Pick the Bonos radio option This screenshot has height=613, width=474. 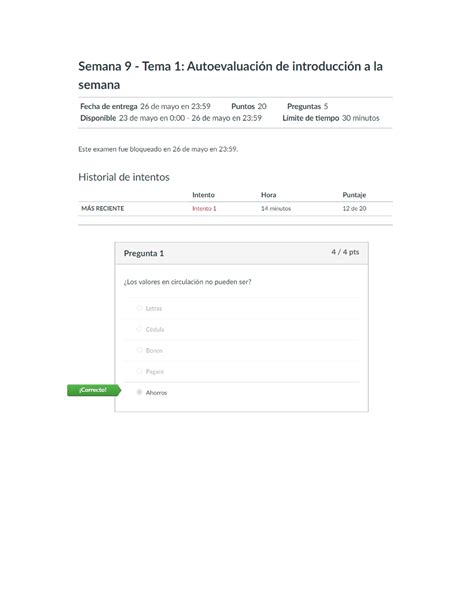[x=139, y=350]
